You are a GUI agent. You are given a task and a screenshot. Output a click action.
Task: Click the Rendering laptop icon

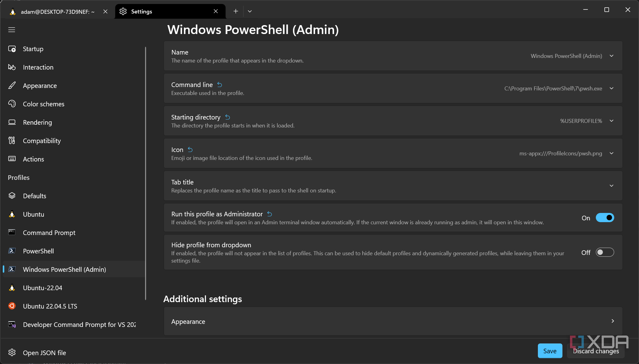pyautogui.click(x=12, y=122)
